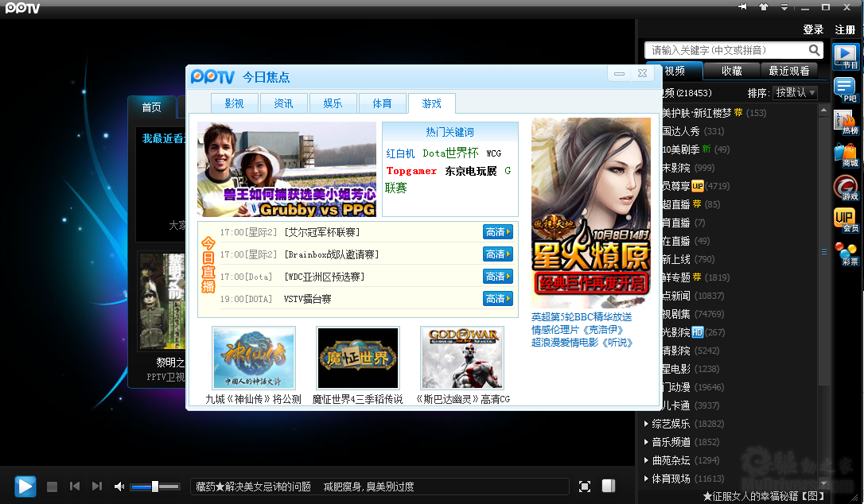Switch to the 体育 tab
This screenshot has width=864, height=504.
tap(382, 103)
